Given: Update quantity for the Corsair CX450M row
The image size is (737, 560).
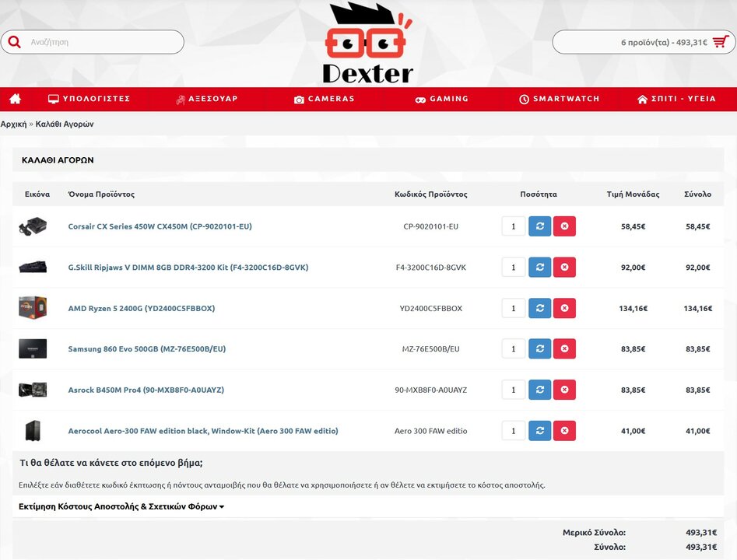Looking at the screenshot, I should coord(539,226).
